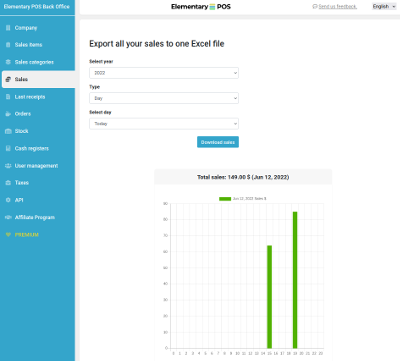This screenshot has width=400, height=361.
Task: Click the Export all your sales heading
Action: click(157, 44)
